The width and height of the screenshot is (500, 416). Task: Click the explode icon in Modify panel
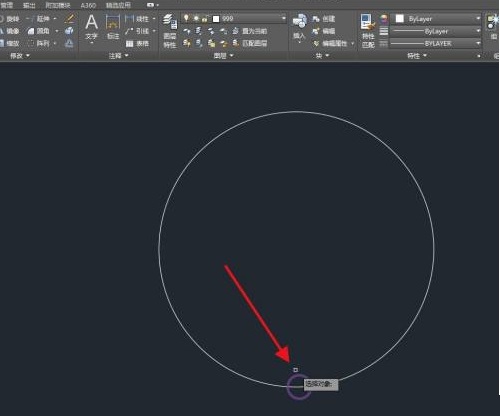[69, 31]
